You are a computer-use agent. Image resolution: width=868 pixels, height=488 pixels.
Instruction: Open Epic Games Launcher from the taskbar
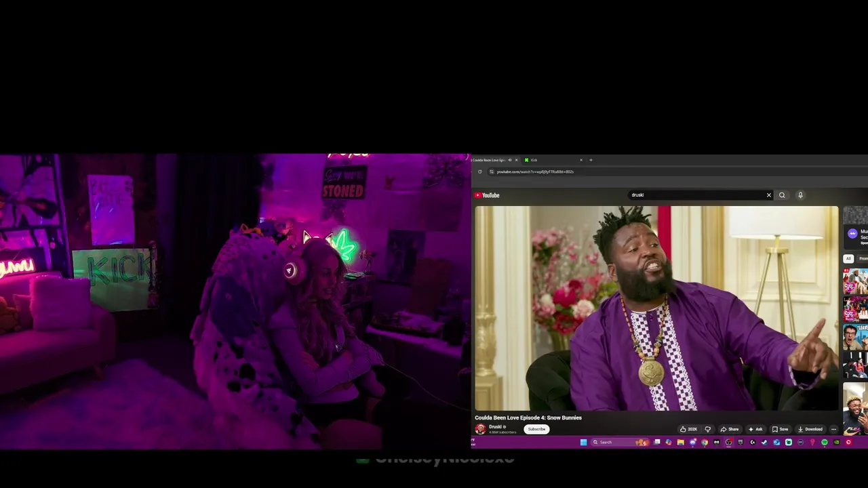741,442
